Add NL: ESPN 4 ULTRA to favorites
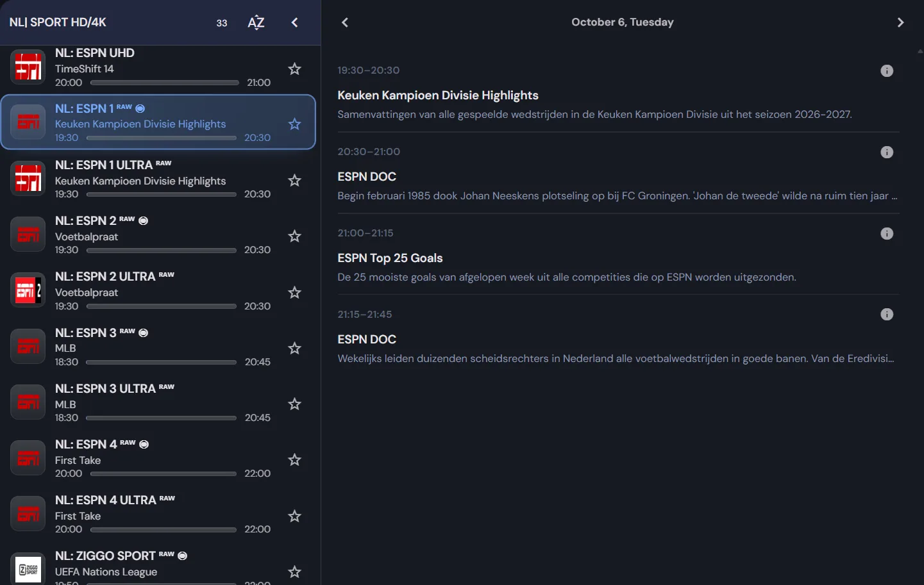The height and width of the screenshot is (585, 924). pos(294,516)
